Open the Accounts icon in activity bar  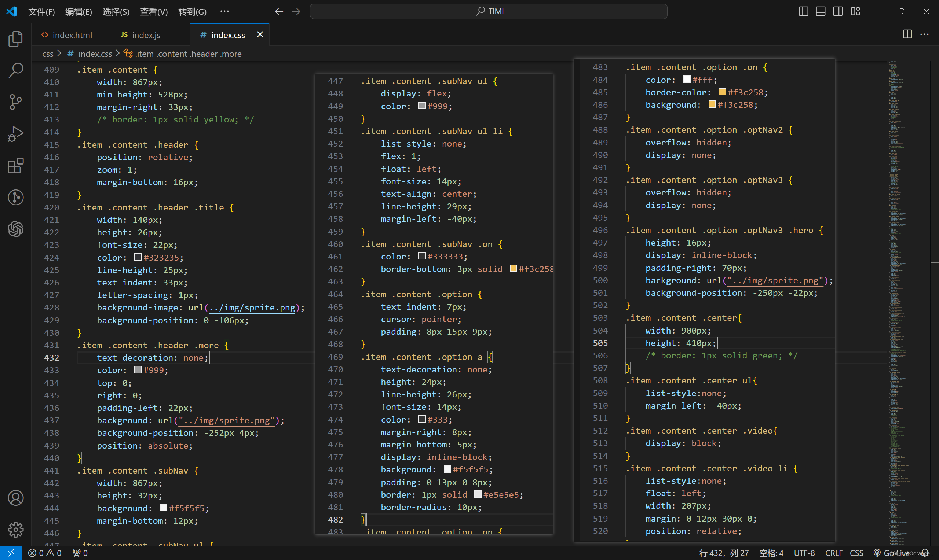(15, 498)
